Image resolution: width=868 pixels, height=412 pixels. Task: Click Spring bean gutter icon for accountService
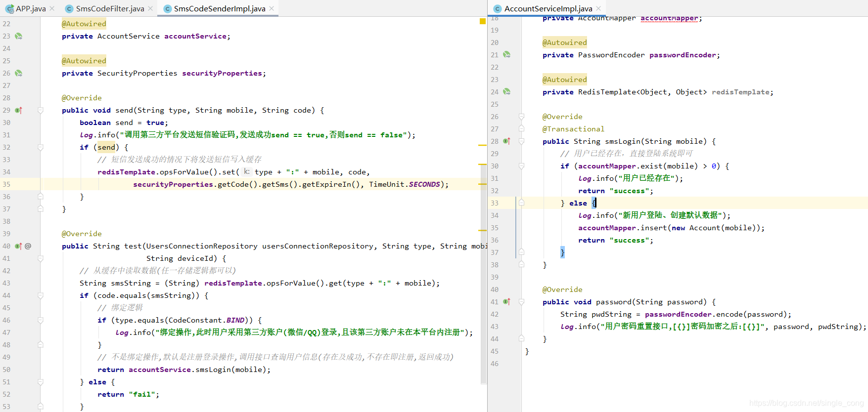(18, 36)
